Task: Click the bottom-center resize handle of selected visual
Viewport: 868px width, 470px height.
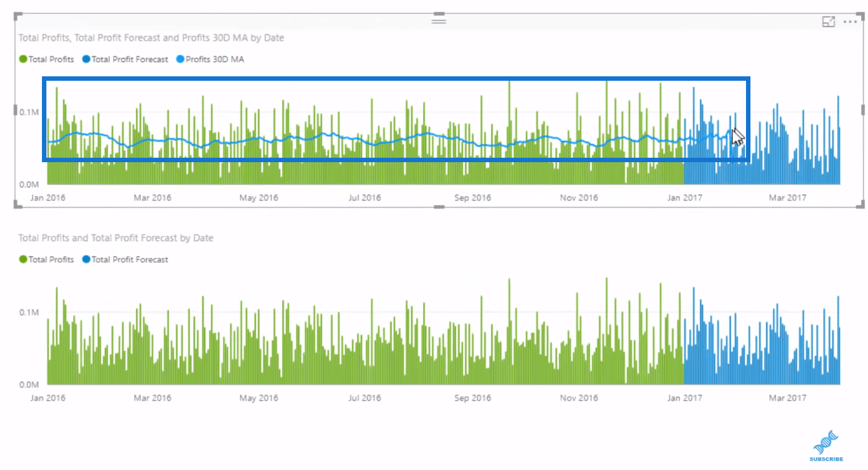Action: coord(438,206)
